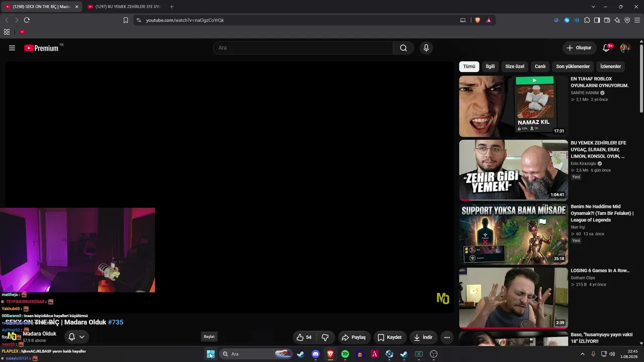Click the system tray volume speaker icon
This screenshot has width=644, height=362.
pyautogui.click(x=612, y=354)
